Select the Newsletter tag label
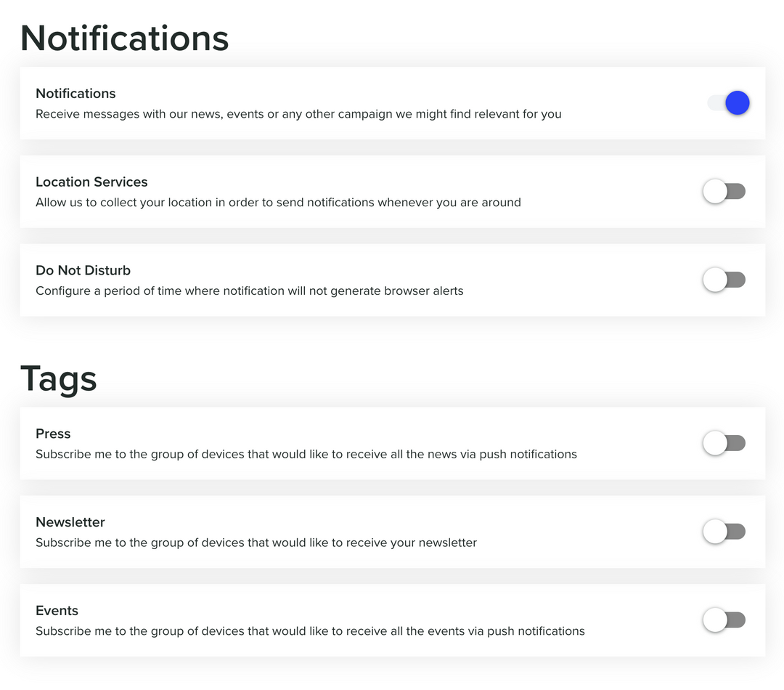This screenshot has height=690, width=784. coord(70,521)
